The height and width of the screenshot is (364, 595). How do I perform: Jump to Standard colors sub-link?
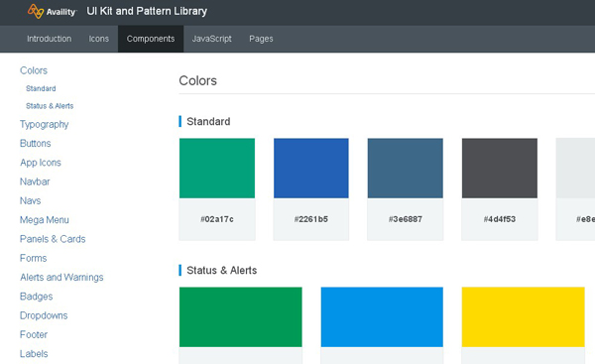[41, 88]
